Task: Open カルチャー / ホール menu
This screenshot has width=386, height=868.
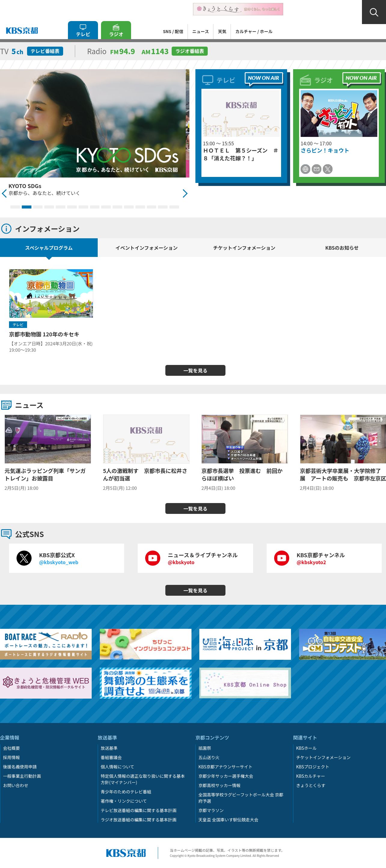Action: pyautogui.click(x=254, y=32)
